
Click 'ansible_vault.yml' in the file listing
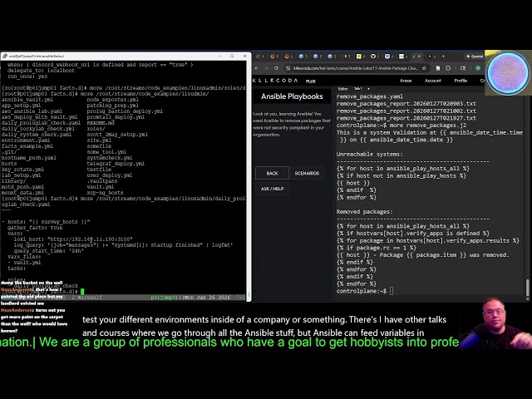point(27,100)
